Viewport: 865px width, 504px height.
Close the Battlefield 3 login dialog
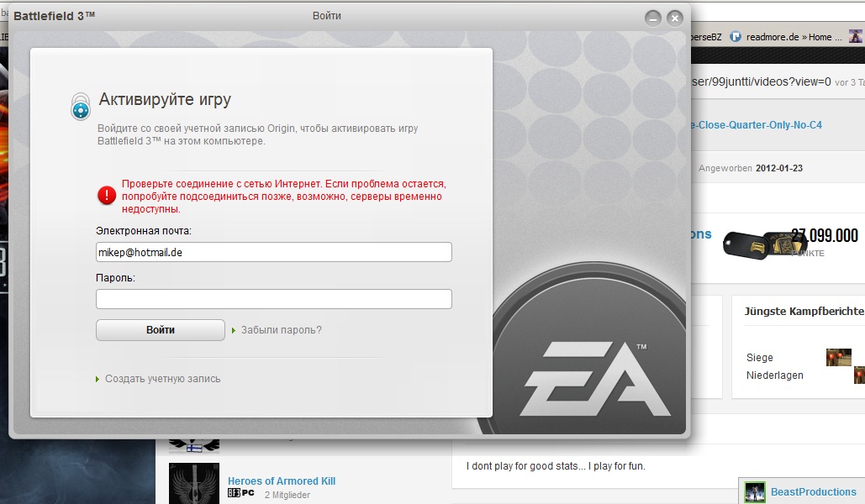point(675,18)
